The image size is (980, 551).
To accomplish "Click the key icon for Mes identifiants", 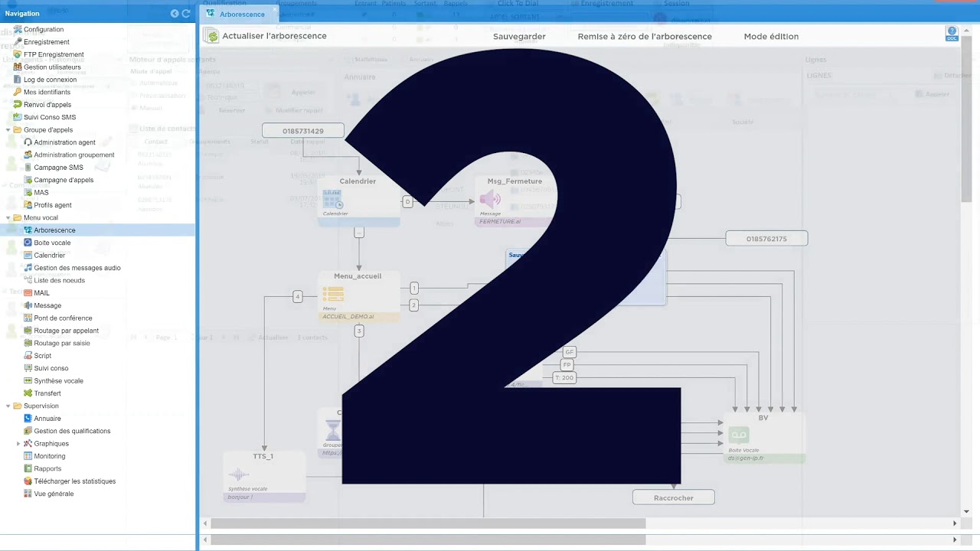I will coord(18,92).
